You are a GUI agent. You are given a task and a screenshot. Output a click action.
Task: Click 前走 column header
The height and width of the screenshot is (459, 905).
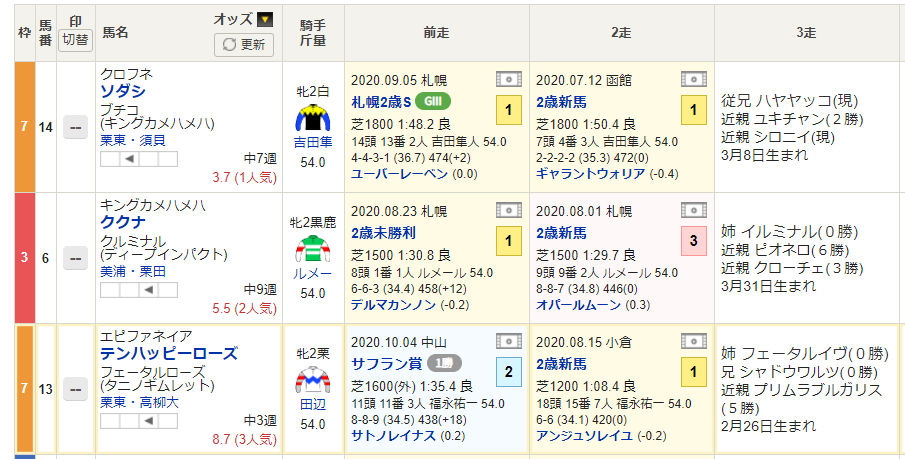click(436, 33)
